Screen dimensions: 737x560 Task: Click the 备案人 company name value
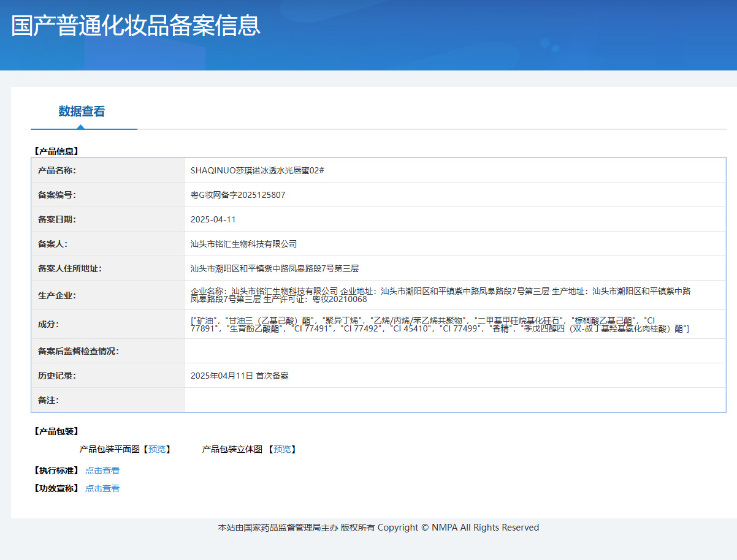coord(243,244)
